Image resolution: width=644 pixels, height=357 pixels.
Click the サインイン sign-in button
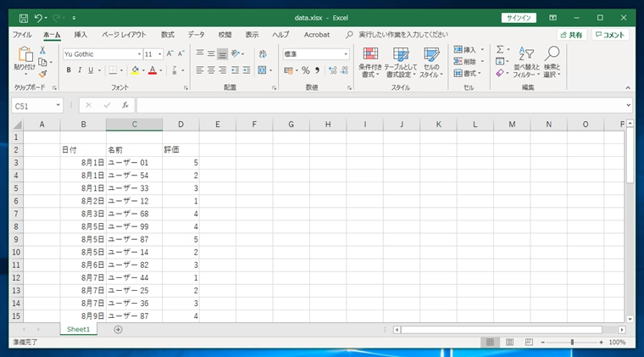(518, 17)
